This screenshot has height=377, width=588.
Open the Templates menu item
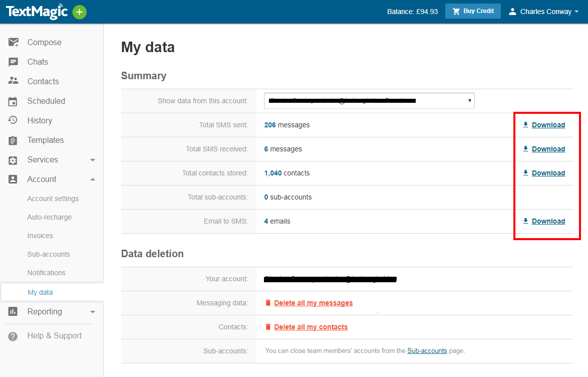coord(46,140)
